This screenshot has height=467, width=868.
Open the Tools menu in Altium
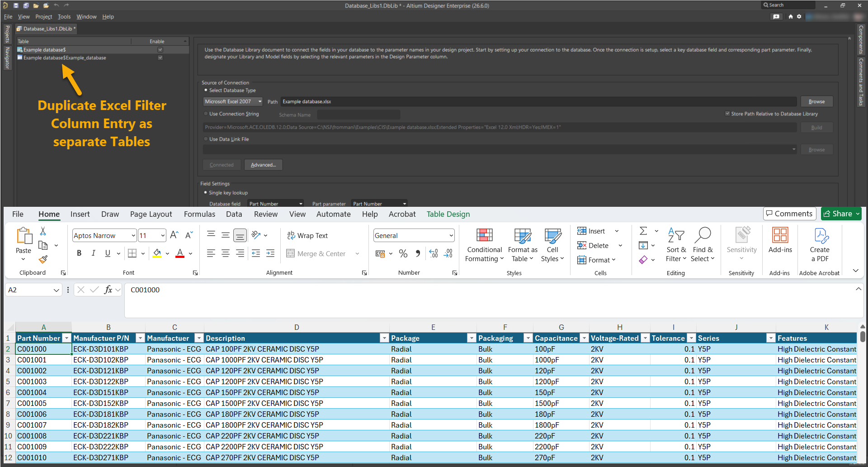tap(64, 17)
